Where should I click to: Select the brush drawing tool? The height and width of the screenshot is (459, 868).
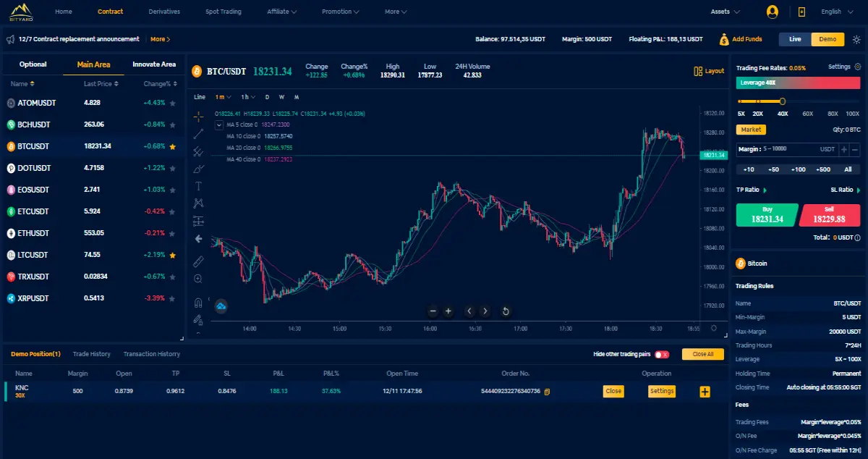pyautogui.click(x=198, y=169)
